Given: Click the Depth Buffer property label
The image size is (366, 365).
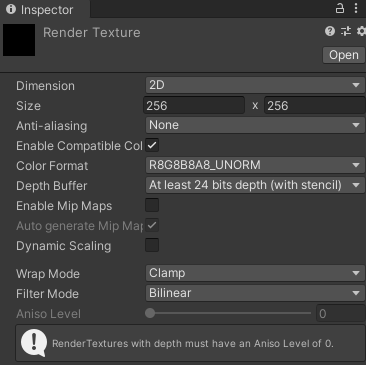Looking at the screenshot, I should (52, 186).
